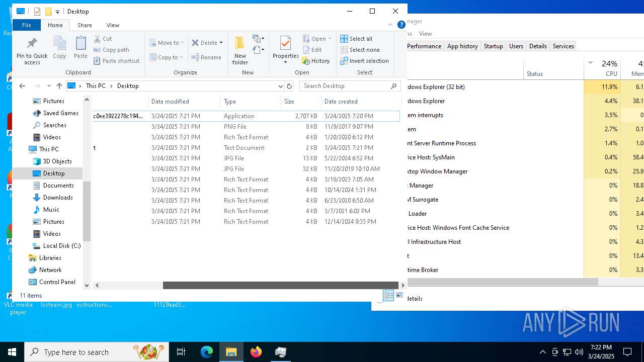The image size is (644, 362).
Task: Switch to large thumbnails view icon
Action: pos(399,295)
